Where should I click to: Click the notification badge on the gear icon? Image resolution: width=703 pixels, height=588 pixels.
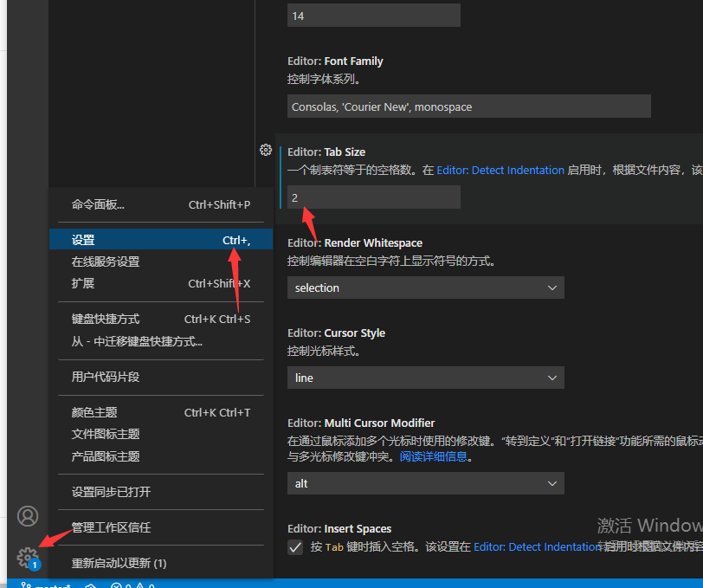(33, 565)
